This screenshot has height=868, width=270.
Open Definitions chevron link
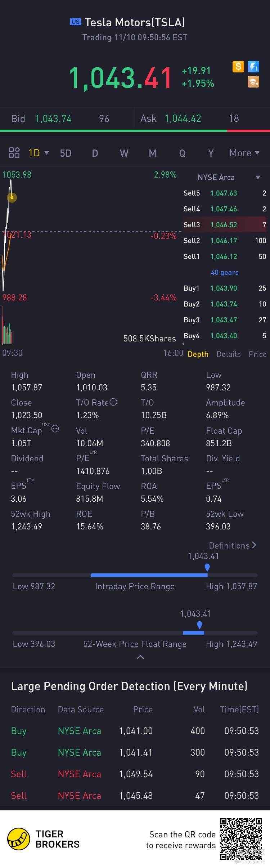pos(233,545)
